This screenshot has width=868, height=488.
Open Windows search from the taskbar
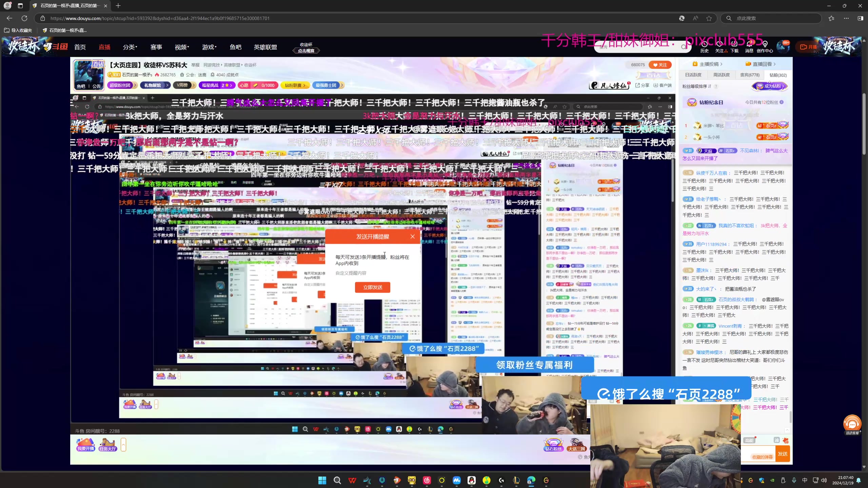(337, 480)
